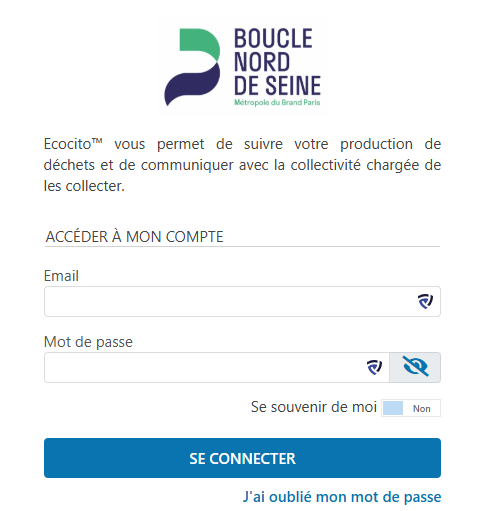Click the BOUCLE NORD DE SEINE wordmark
The width and height of the screenshot is (477, 511).
pos(277,62)
